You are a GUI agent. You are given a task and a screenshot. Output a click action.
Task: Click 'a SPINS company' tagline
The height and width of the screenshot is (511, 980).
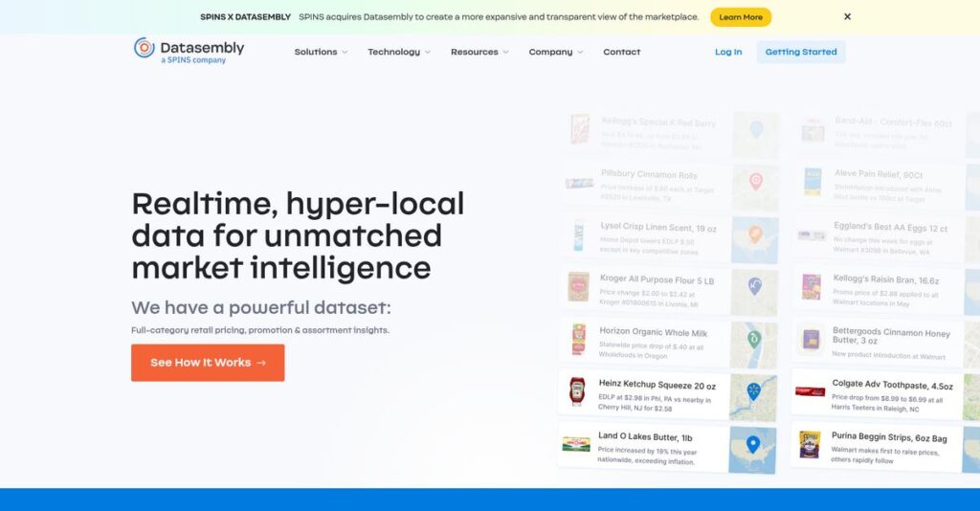coord(193,60)
